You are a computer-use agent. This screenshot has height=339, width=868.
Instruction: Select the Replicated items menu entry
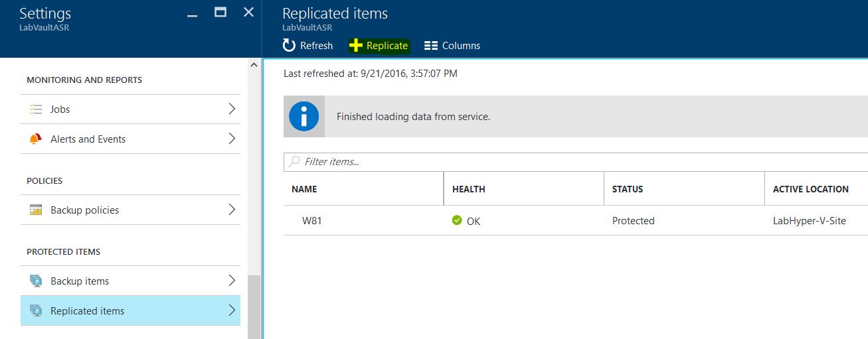pos(87,311)
